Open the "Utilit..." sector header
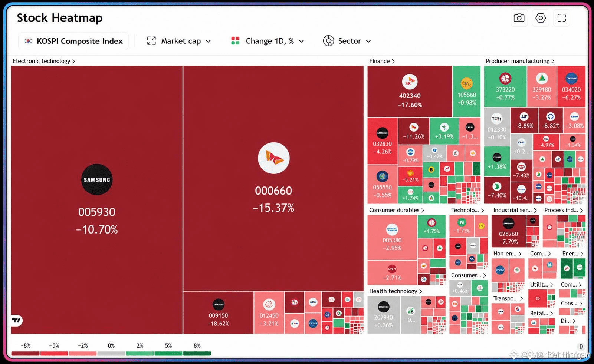The height and width of the screenshot is (364, 594). click(x=541, y=284)
